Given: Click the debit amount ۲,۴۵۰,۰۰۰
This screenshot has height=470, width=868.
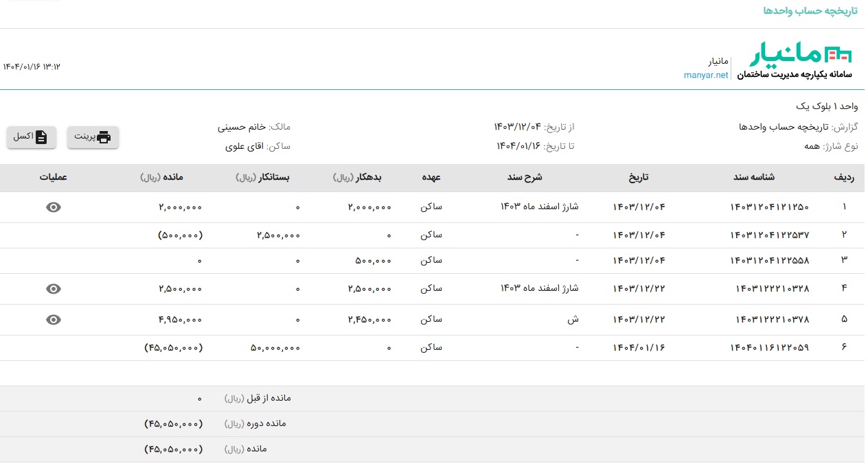Looking at the screenshot, I should point(369,320).
